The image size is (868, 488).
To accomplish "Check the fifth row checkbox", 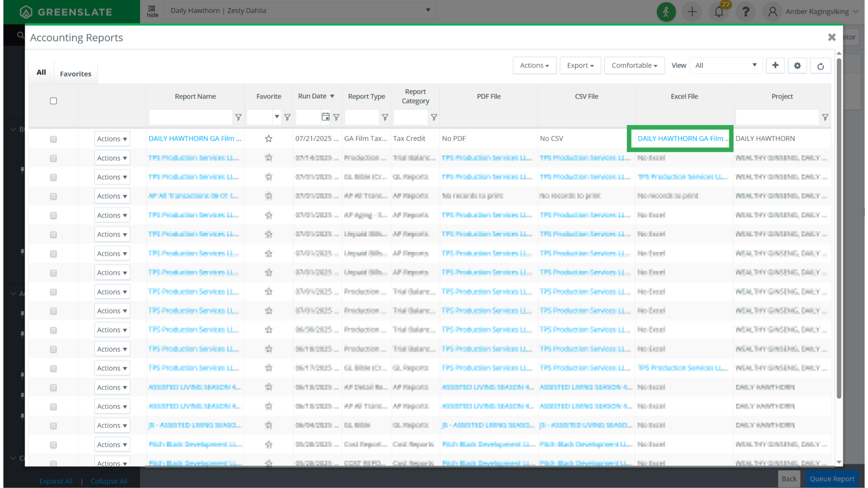I will pyautogui.click(x=53, y=216).
